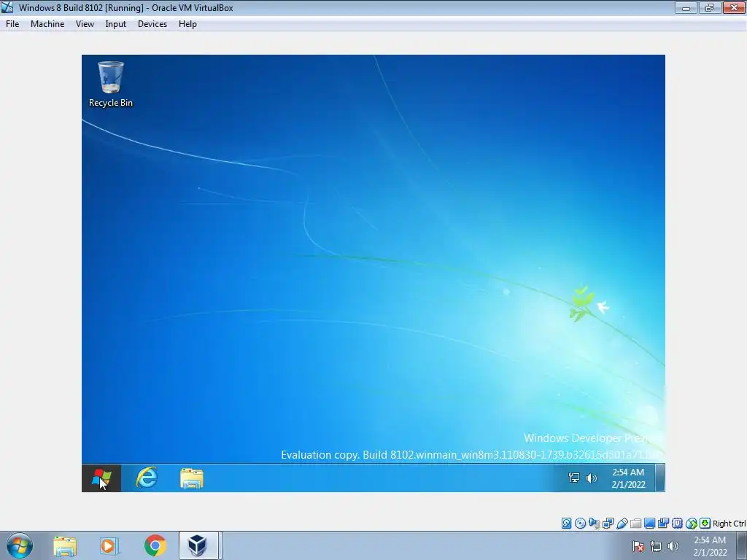This screenshot has height=560, width=747.
Task: Open the host Action Center flag icon
Action: click(x=638, y=546)
